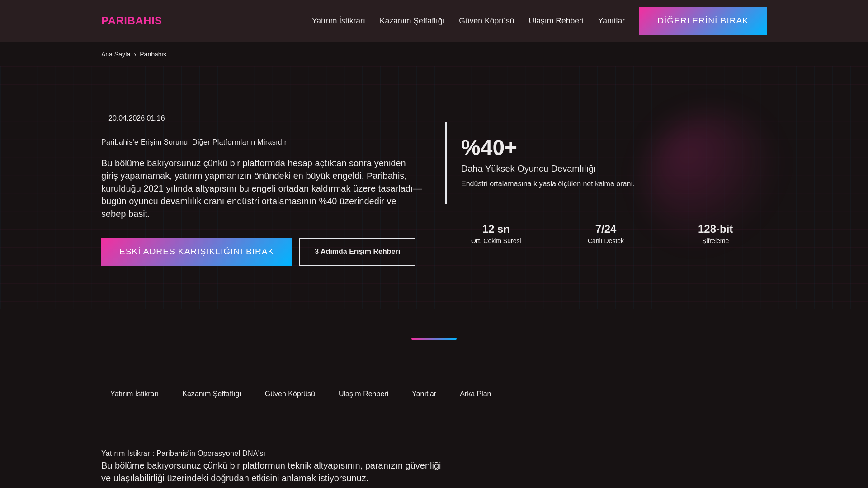The width and height of the screenshot is (868, 488).
Task: Jump to Güven Köprüsü section tab
Action: click(290, 394)
